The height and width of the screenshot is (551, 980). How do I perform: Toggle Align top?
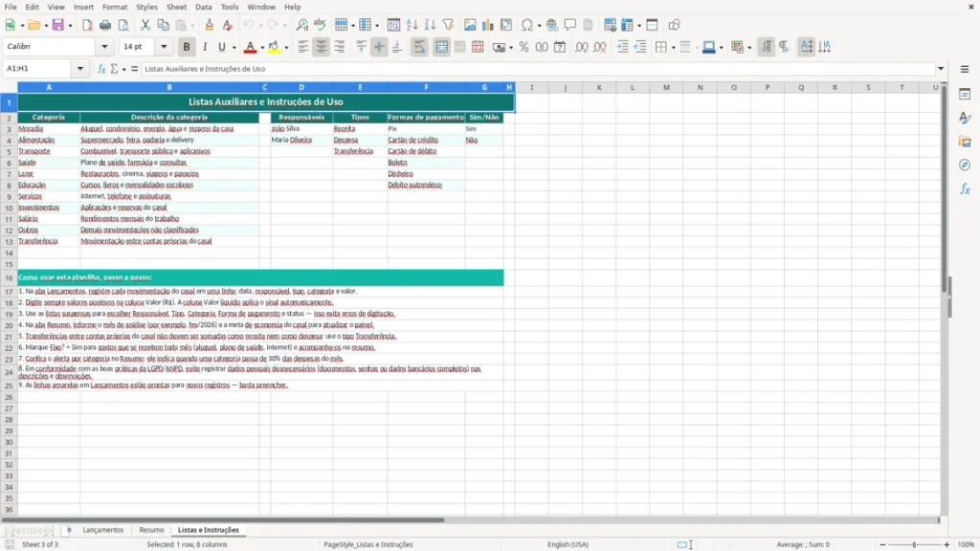(x=361, y=47)
